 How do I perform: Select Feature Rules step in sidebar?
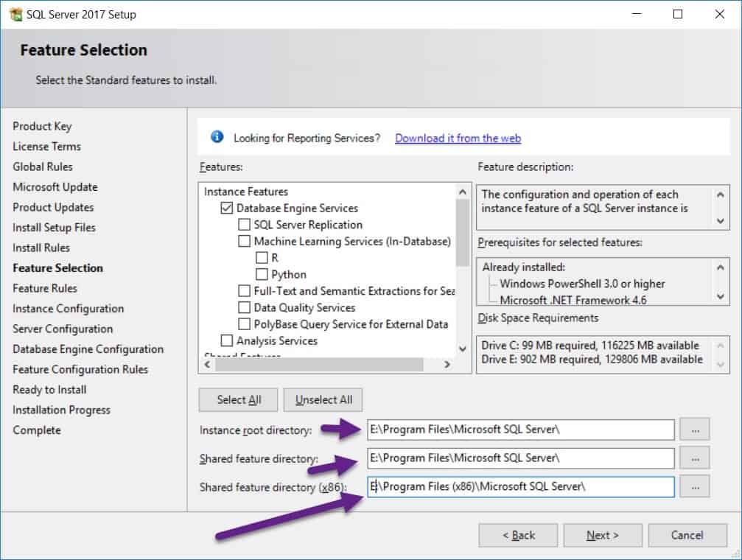tap(44, 288)
